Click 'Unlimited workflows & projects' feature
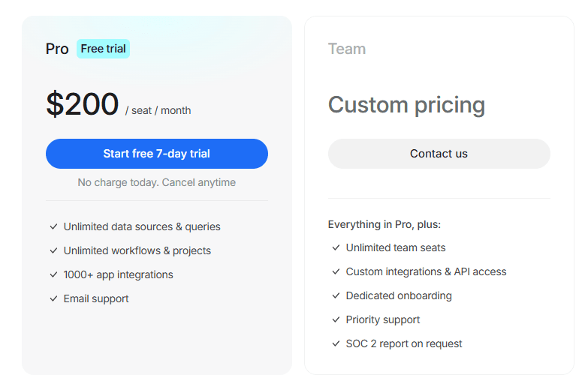 (x=137, y=250)
